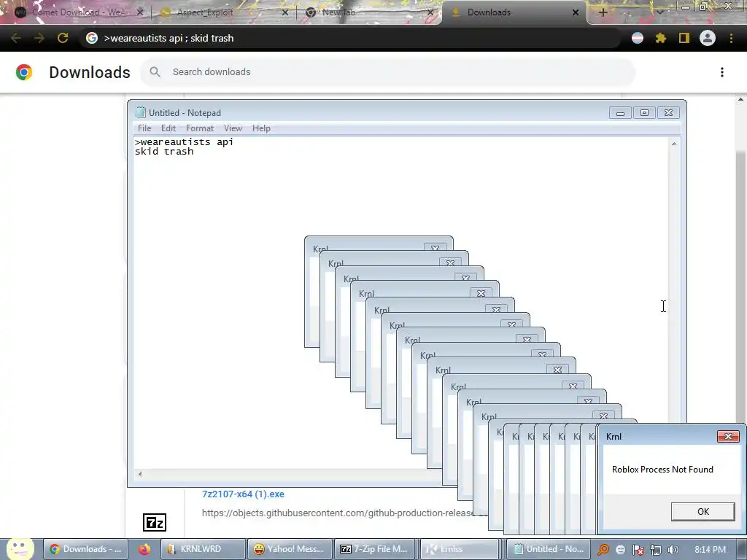Toggle the Chrome side panel icon
The height and width of the screenshot is (560, 747).
coord(684,38)
